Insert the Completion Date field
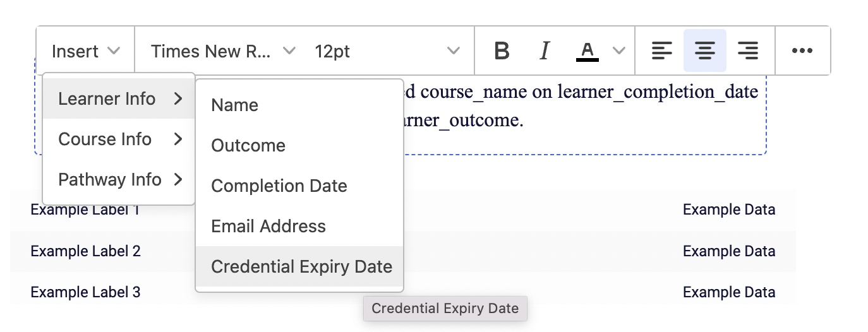Screen dimensions: 868x332 pyautogui.click(x=299, y=186)
